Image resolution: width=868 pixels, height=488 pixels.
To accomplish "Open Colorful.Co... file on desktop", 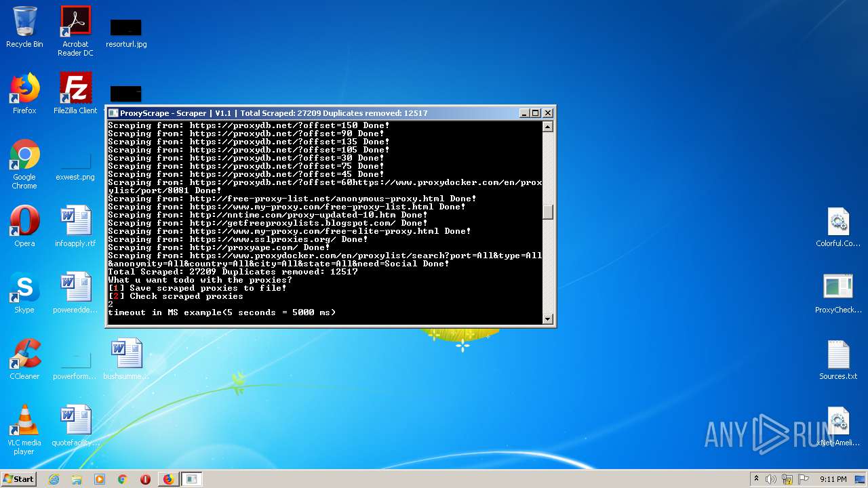I will 838,227.
